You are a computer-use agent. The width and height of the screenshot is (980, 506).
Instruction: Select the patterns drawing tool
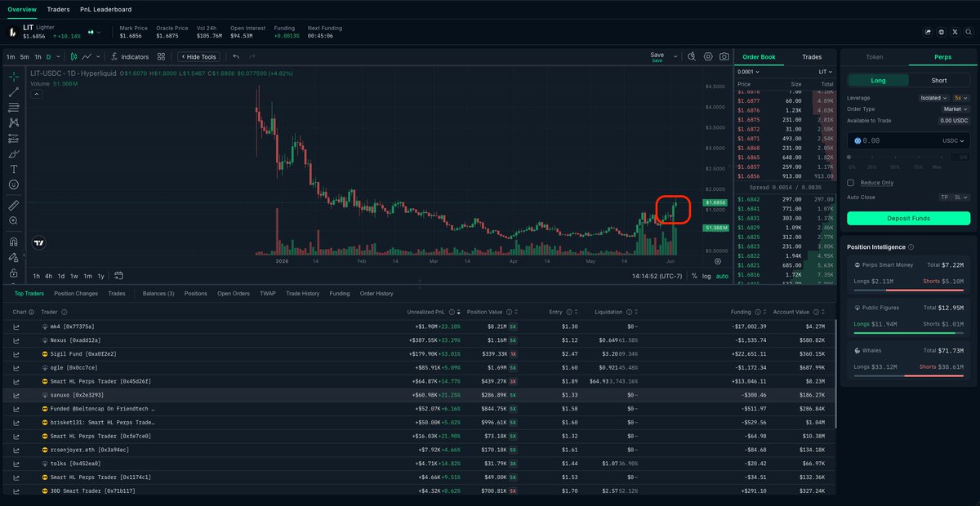coord(14,122)
